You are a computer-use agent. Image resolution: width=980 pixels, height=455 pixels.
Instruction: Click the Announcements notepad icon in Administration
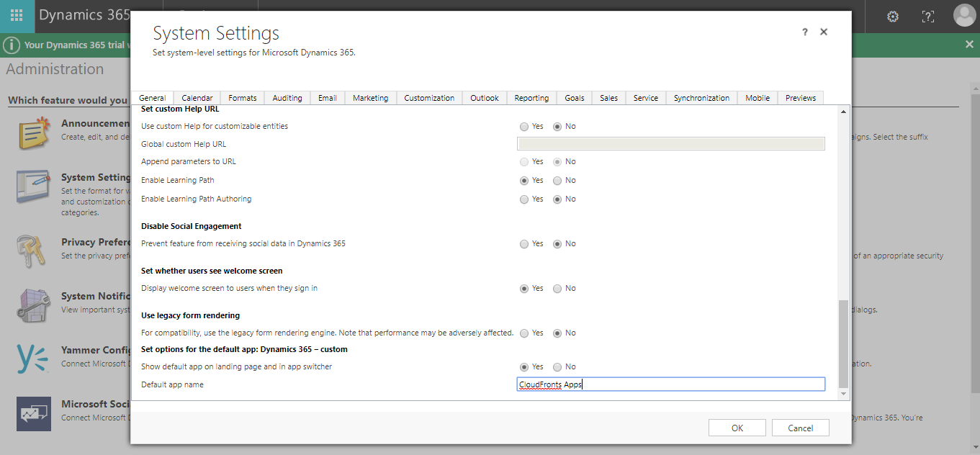34,133
